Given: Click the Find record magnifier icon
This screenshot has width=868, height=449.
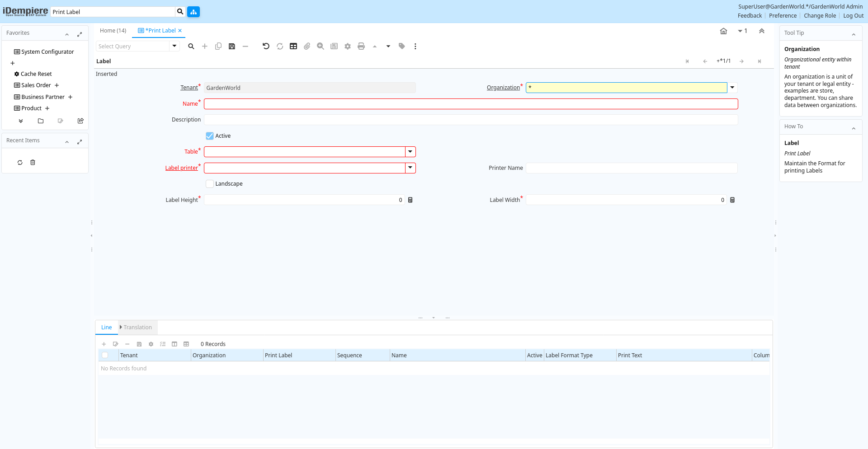Looking at the screenshot, I should (x=191, y=46).
